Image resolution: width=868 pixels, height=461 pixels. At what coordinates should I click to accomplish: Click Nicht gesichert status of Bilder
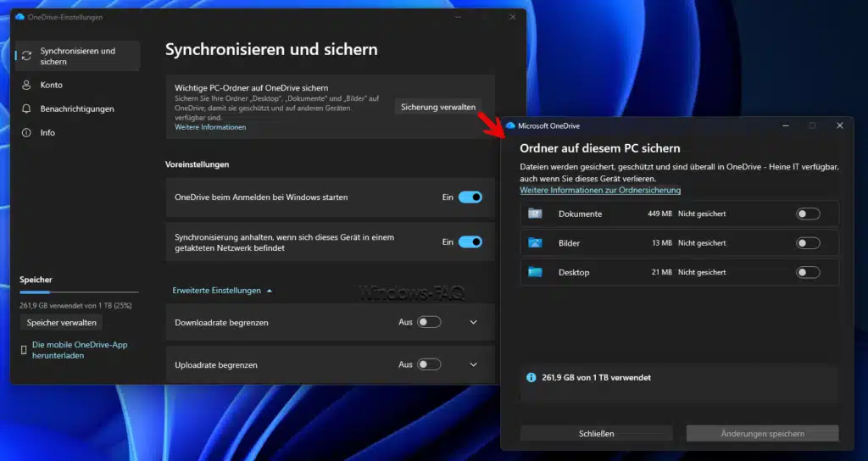pyautogui.click(x=702, y=243)
